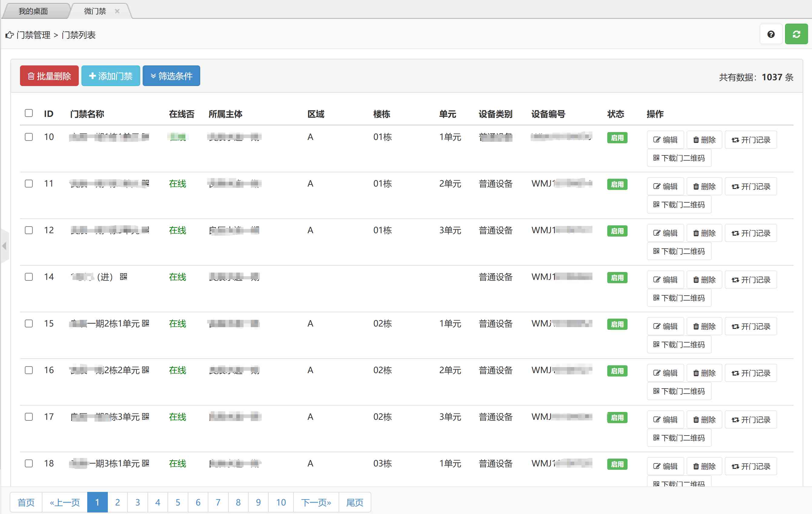The image size is (812, 514).
Task: Click the 启用 status badge in row 11
Action: (617, 184)
